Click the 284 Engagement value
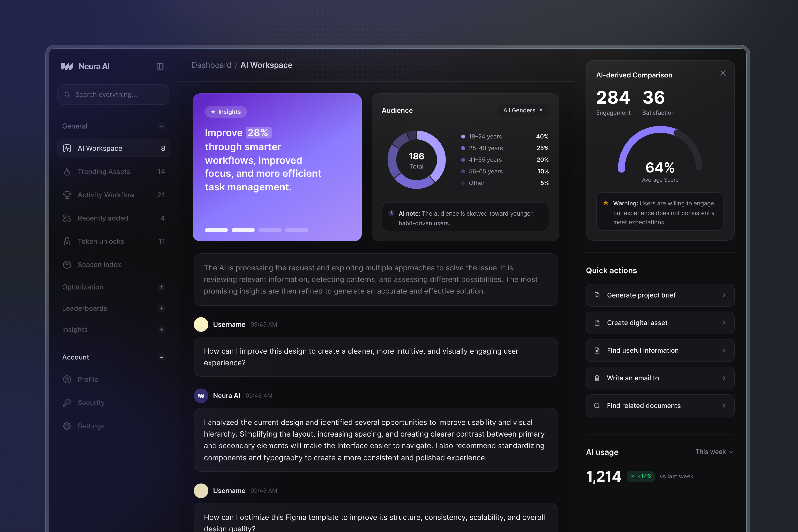 tap(613, 97)
